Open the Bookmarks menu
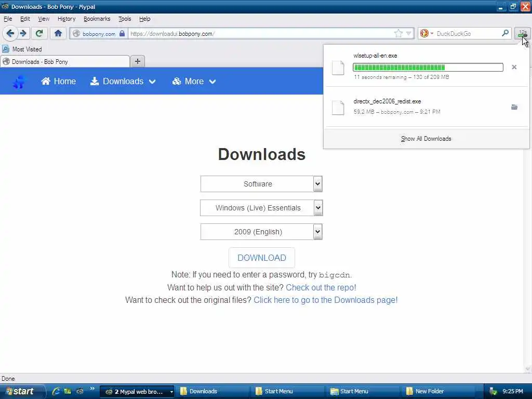 [x=97, y=19]
